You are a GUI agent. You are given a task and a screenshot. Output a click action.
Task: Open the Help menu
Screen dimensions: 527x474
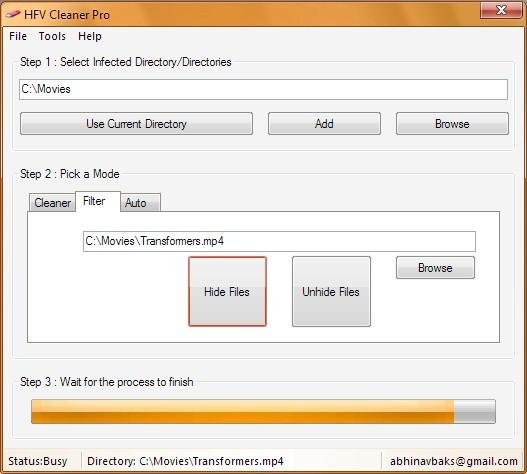pyautogui.click(x=90, y=36)
